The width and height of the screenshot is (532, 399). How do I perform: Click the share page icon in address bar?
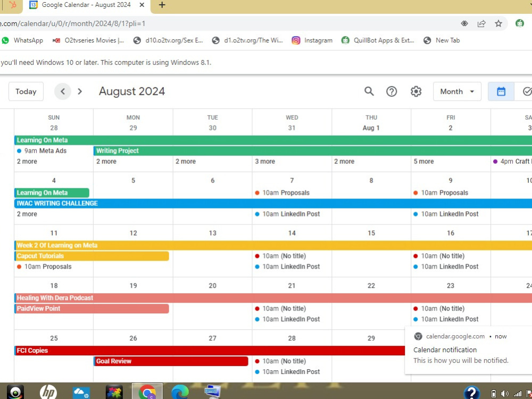pos(481,23)
